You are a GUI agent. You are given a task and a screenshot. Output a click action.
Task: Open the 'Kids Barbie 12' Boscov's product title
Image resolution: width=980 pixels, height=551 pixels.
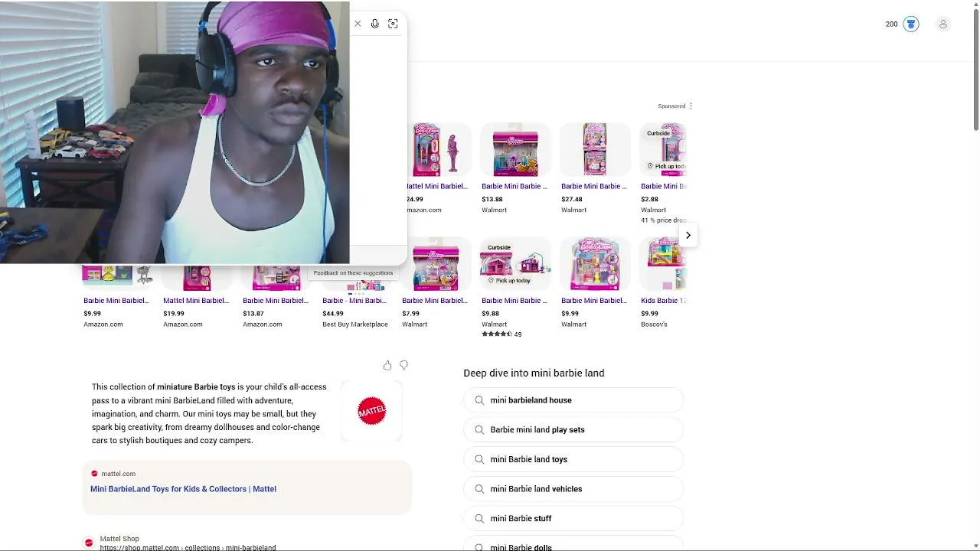tap(664, 301)
